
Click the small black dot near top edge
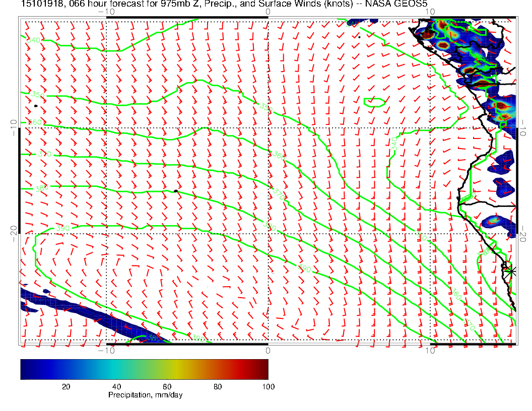[x=359, y=37]
